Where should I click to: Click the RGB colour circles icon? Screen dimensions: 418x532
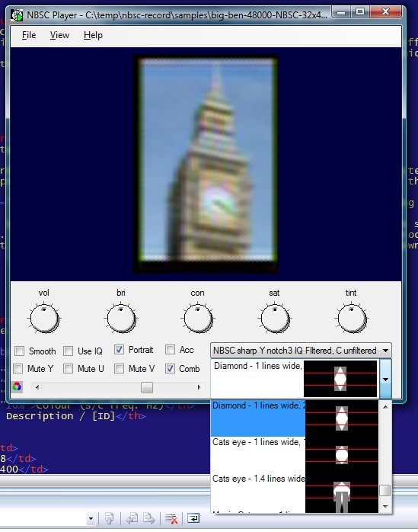pyautogui.click(x=17, y=386)
